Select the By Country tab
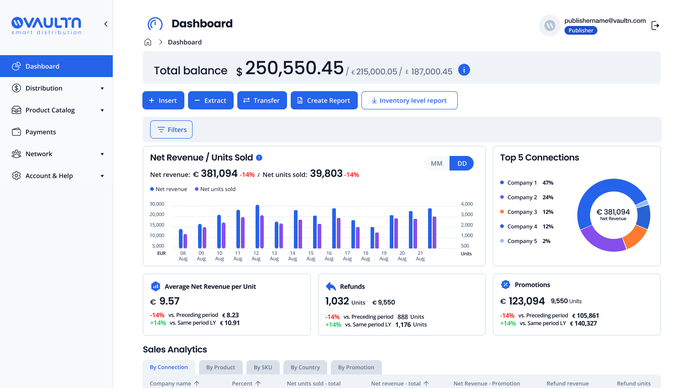 [305, 367]
